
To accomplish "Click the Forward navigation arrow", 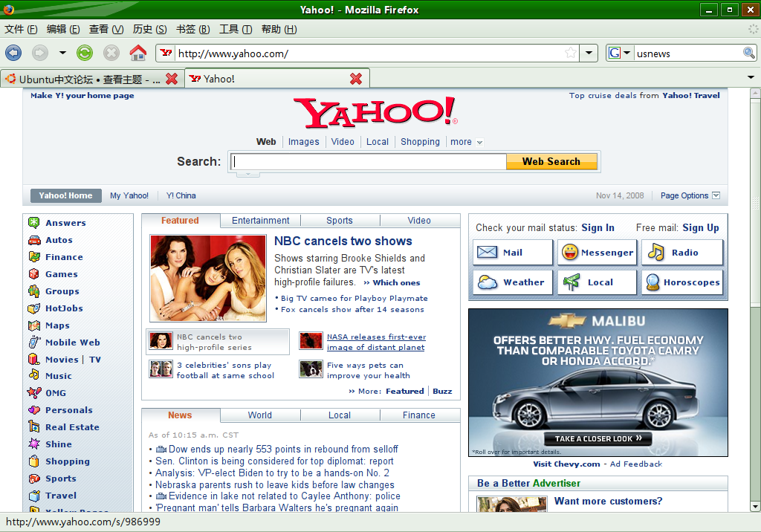I will [x=40, y=53].
